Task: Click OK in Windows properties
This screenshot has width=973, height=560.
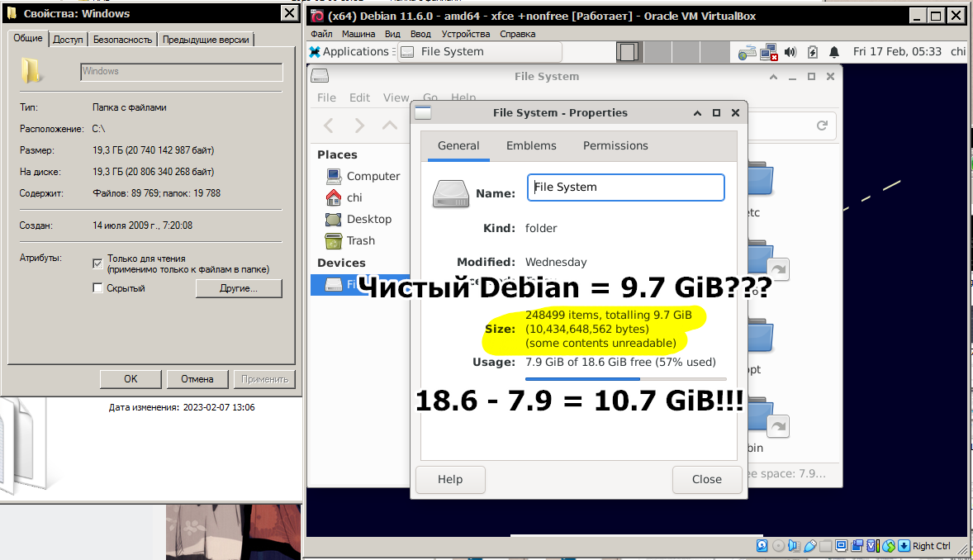Action: (131, 379)
